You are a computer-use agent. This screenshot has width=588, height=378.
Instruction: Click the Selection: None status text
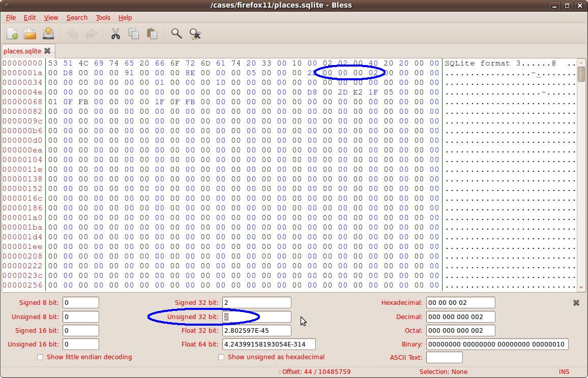click(443, 371)
